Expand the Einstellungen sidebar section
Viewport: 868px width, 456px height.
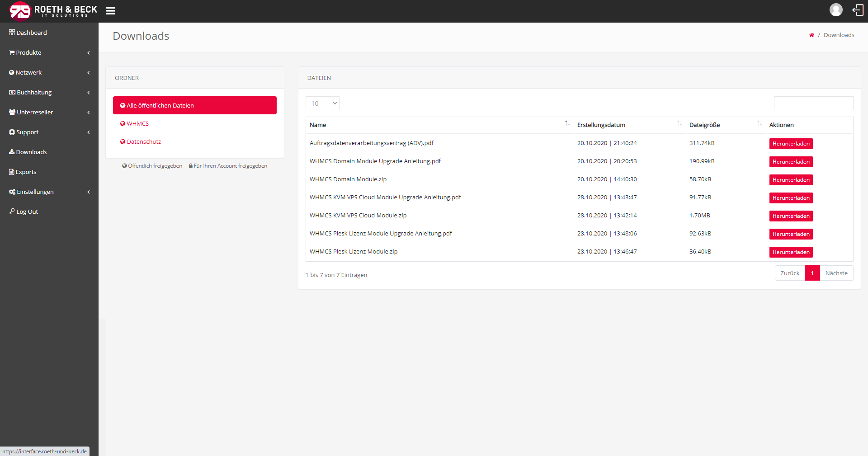34,192
